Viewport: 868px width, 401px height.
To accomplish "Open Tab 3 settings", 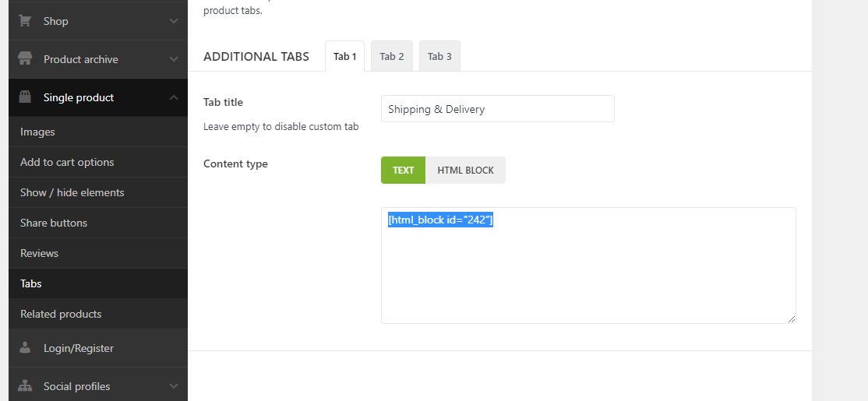I will point(439,56).
